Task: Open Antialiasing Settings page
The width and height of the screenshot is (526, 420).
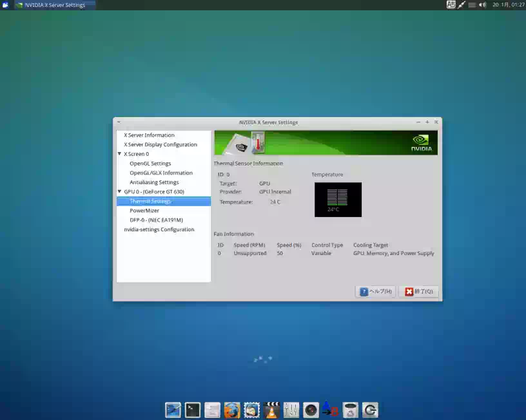Action: pyautogui.click(x=154, y=182)
